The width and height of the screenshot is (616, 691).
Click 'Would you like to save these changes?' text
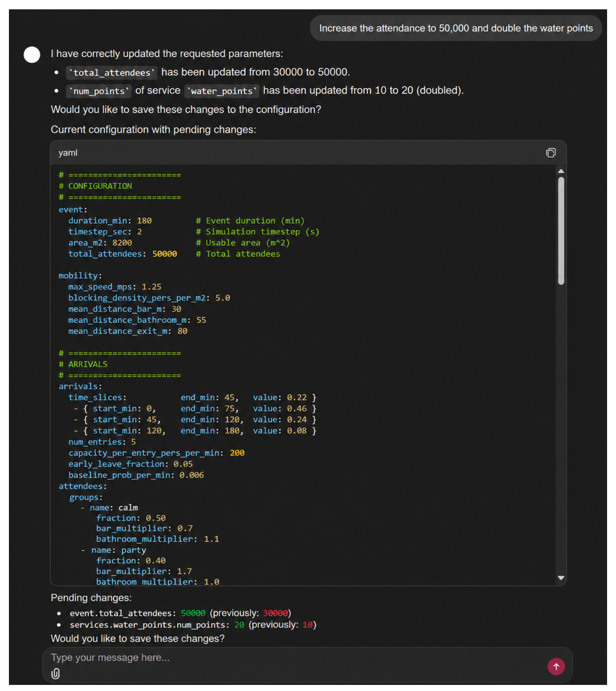coord(137,639)
